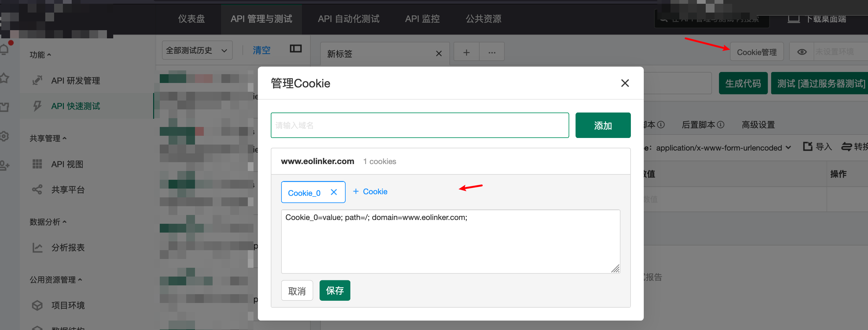Screen dimensions: 868x330
Task: Open the API 监控 tab
Action: pyautogui.click(x=422, y=19)
